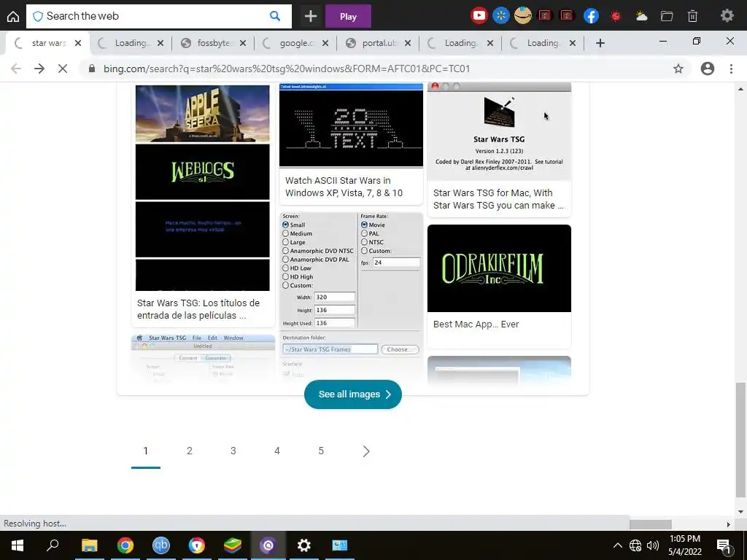Open Windows Start menu
The height and width of the screenshot is (560, 747).
(18, 545)
